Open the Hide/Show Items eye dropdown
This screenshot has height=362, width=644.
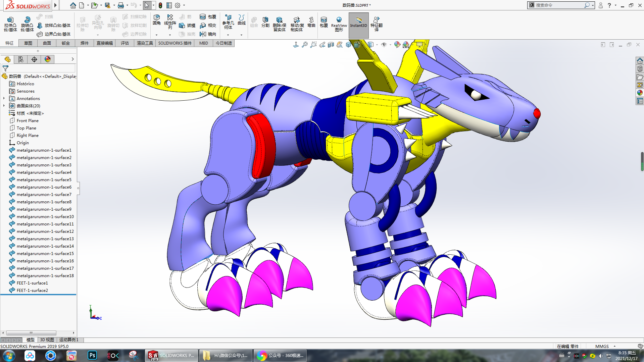tap(390, 45)
